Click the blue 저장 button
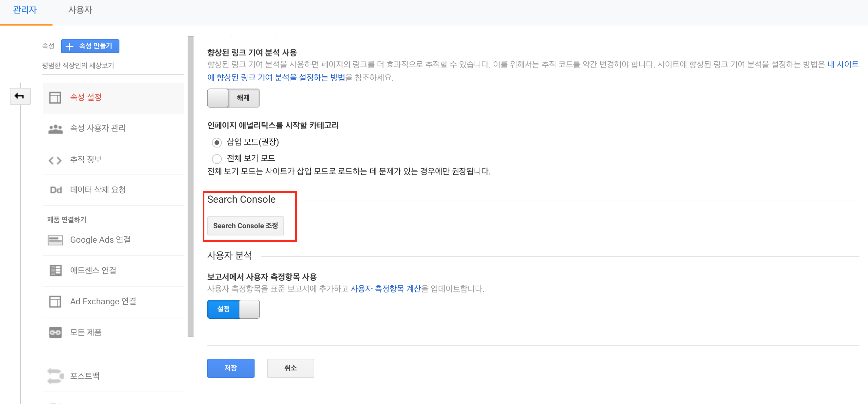 pyautogui.click(x=231, y=368)
